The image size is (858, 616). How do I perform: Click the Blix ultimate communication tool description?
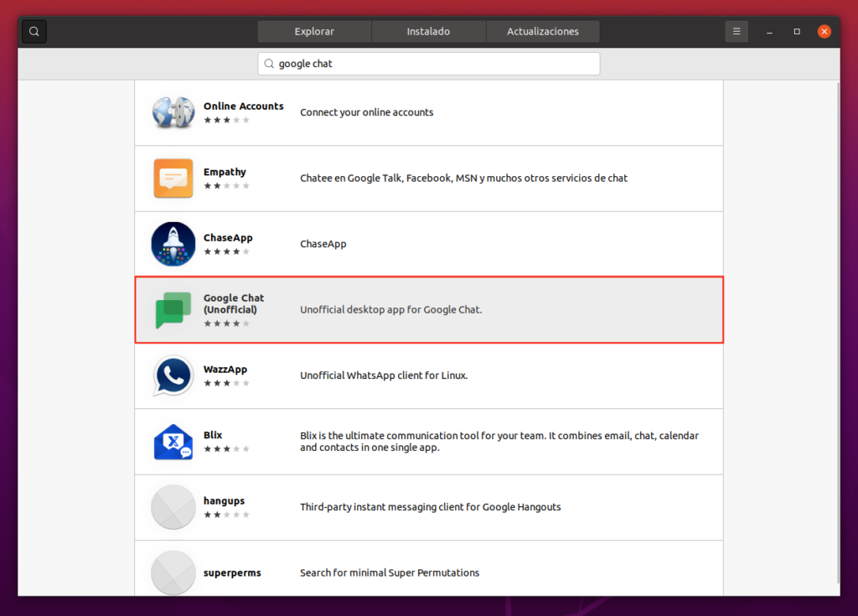pos(499,442)
